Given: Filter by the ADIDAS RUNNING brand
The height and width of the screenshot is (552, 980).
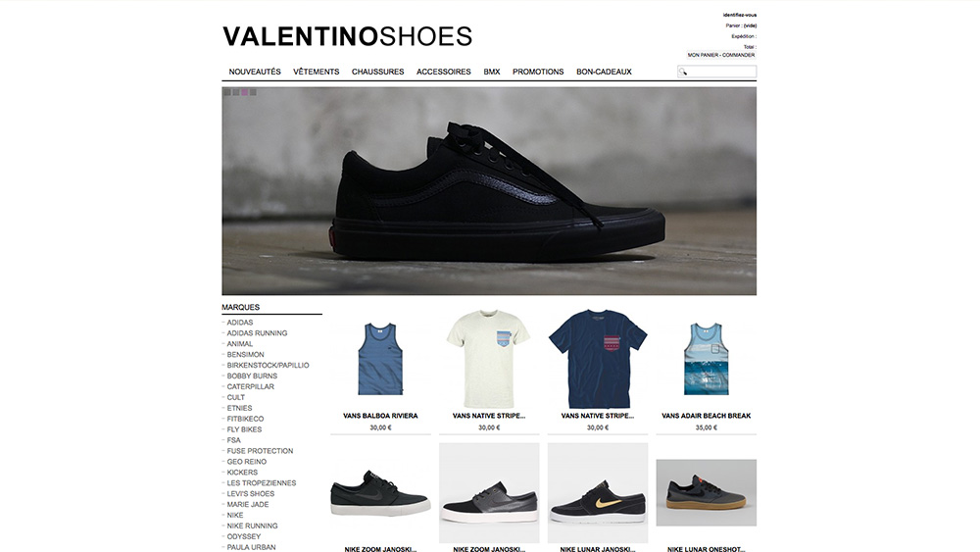Looking at the screenshot, I should tap(257, 333).
